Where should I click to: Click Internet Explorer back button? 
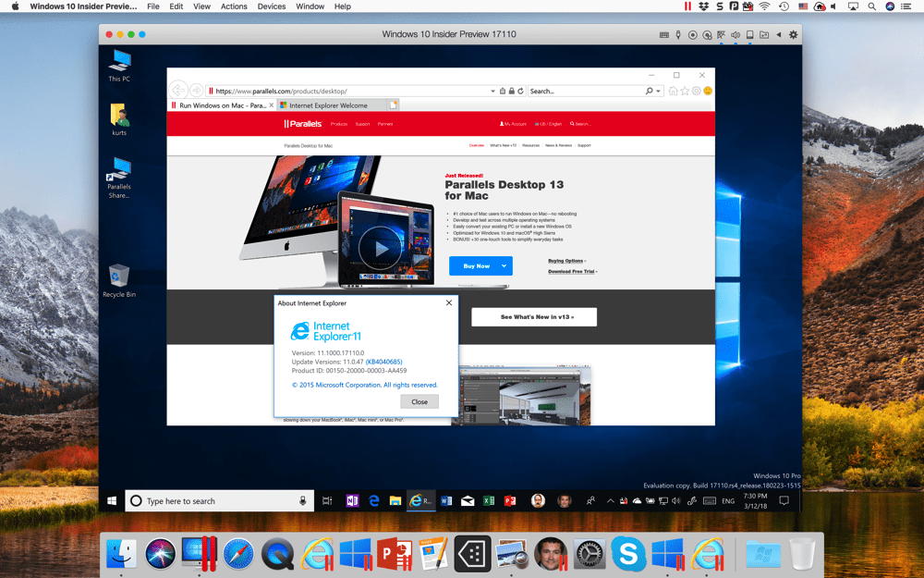click(x=178, y=90)
